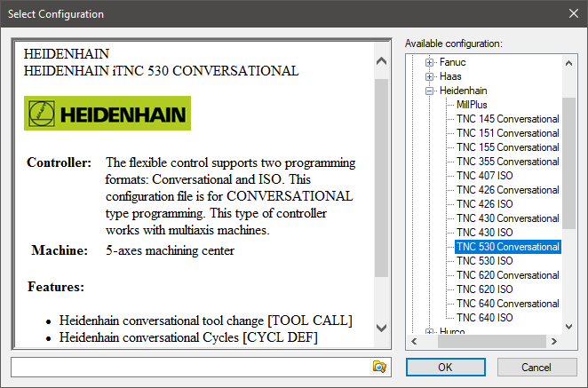Click the Cancel button

click(x=536, y=367)
